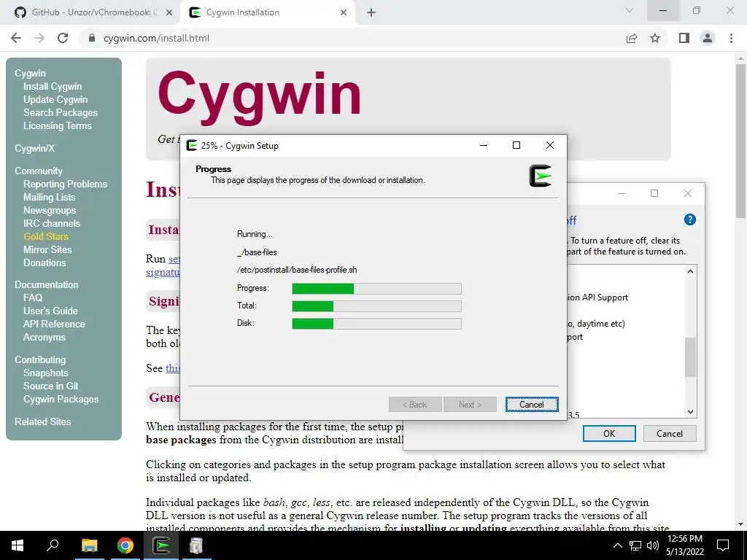Bookmark this page with the star
The image size is (747, 560).
pyautogui.click(x=655, y=38)
